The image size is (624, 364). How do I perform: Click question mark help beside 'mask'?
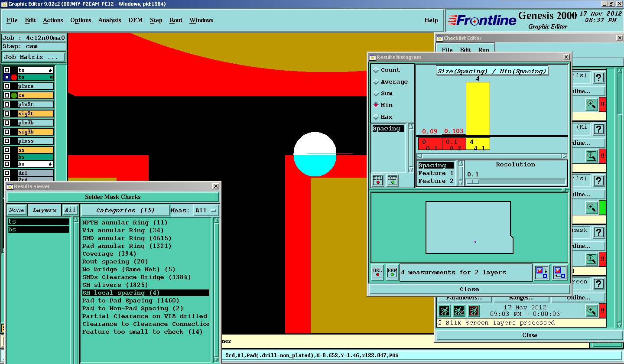[x=598, y=233]
